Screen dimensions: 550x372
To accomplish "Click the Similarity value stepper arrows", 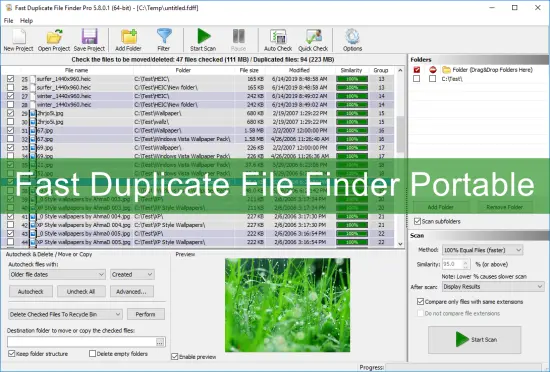I will (x=465, y=264).
